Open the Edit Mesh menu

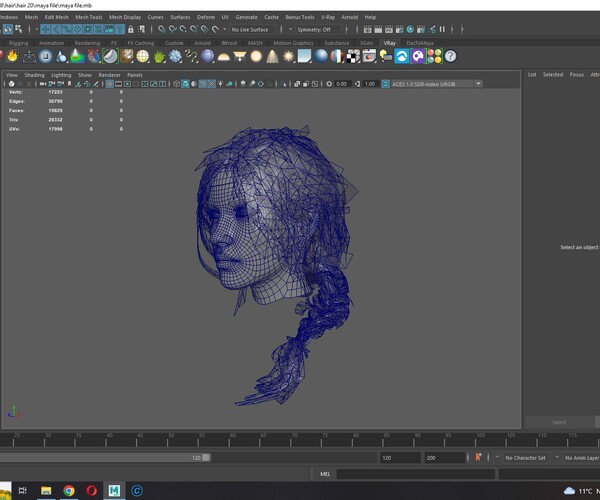(57, 17)
